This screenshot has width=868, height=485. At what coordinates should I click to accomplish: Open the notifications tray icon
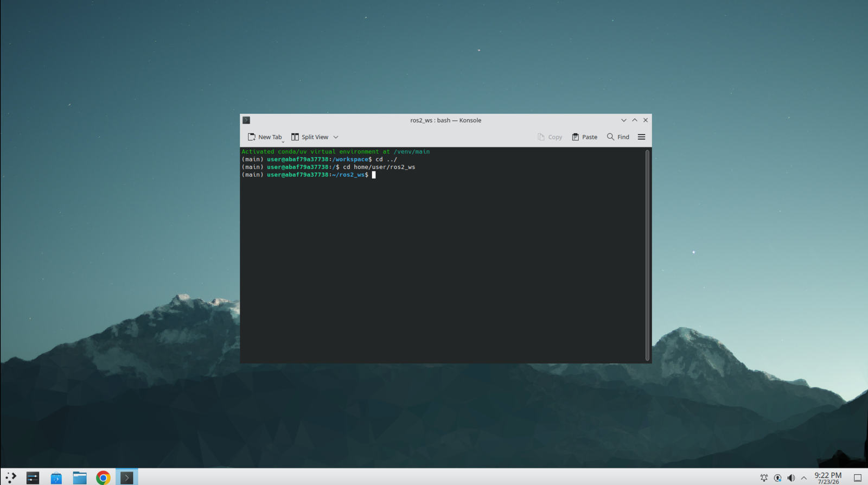tap(764, 478)
